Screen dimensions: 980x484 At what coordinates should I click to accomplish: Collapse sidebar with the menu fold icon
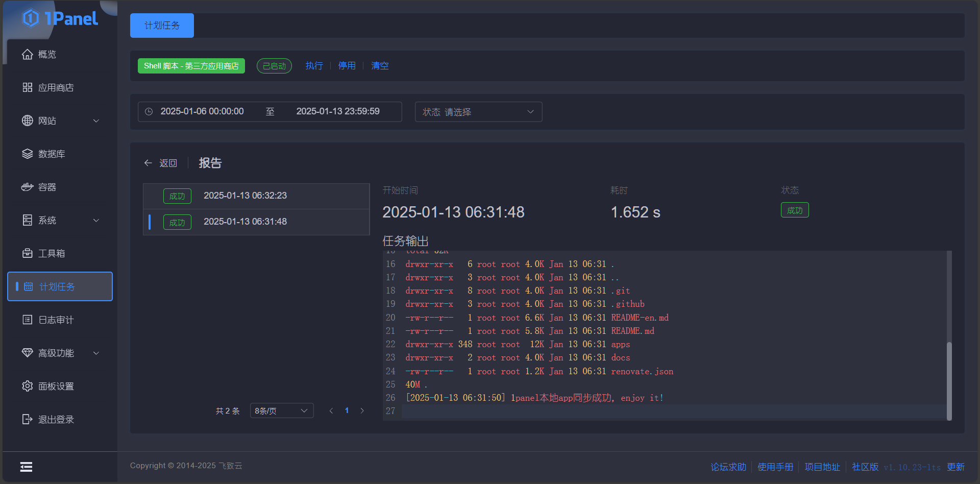point(26,467)
